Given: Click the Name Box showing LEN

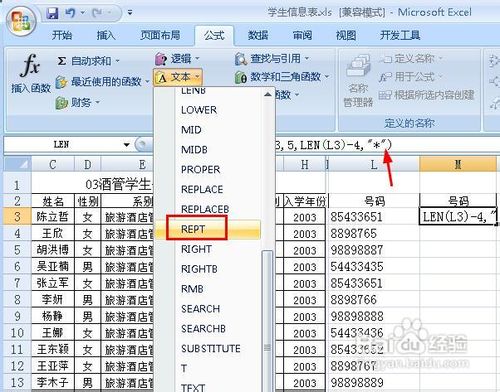Looking at the screenshot, I should 63,145.
